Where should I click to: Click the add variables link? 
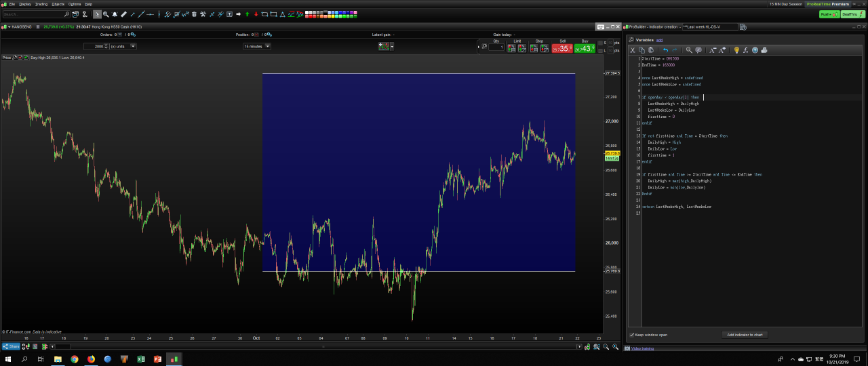(659, 40)
